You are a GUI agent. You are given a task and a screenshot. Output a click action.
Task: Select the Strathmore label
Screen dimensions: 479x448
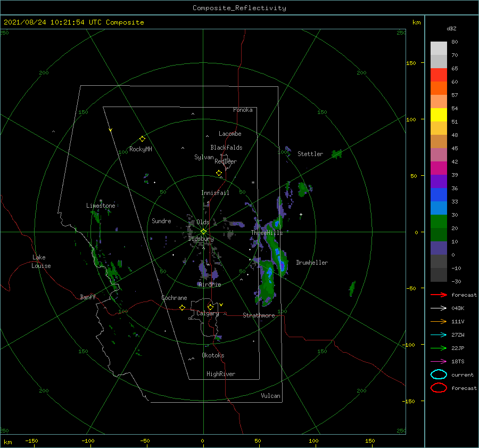(259, 315)
